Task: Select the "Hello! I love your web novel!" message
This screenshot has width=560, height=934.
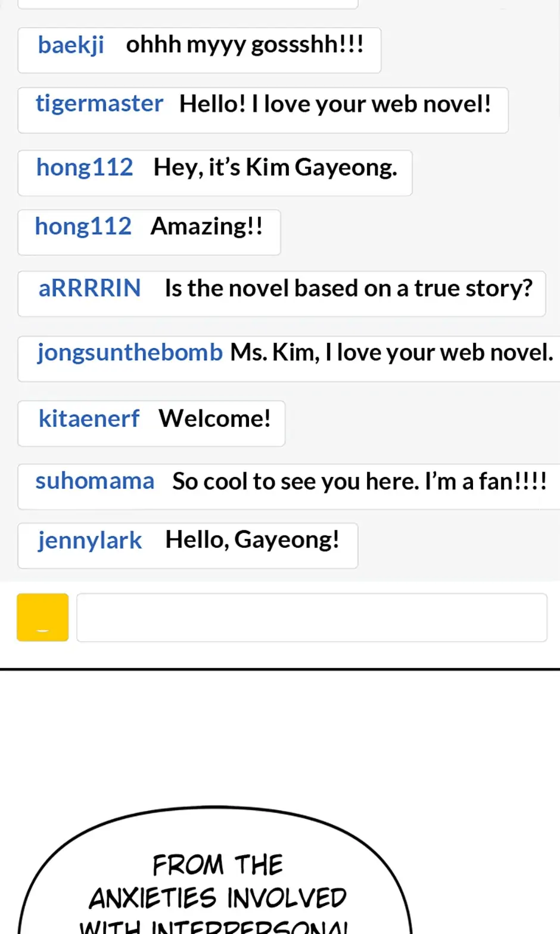Action: pyautogui.click(x=335, y=104)
